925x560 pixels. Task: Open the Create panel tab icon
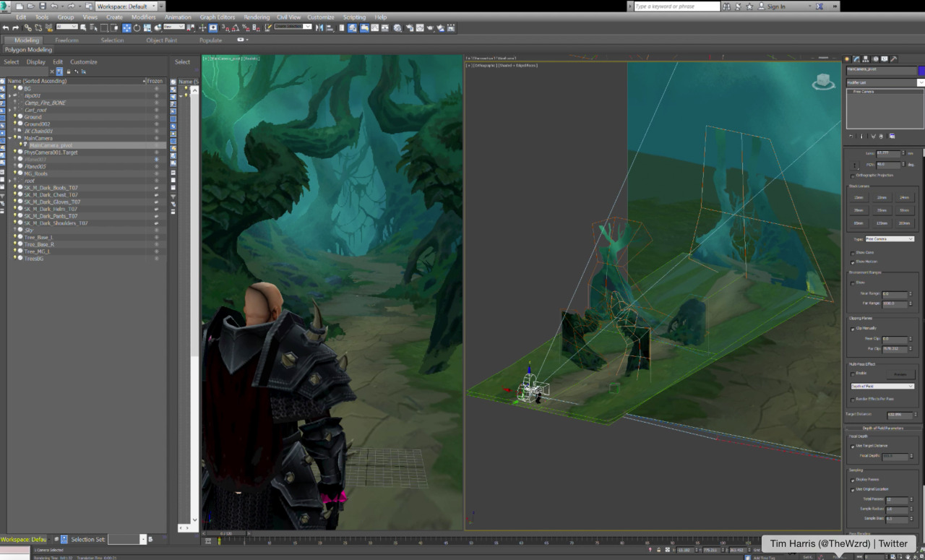pyautogui.click(x=847, y=59)
